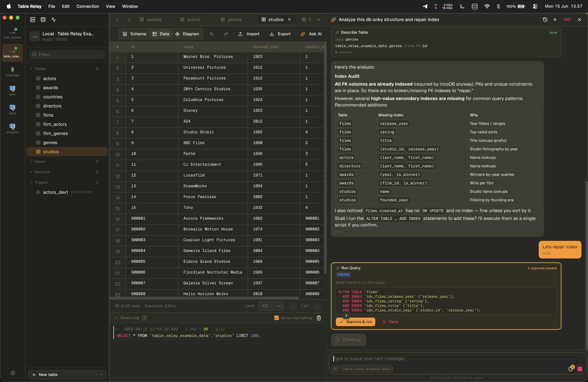Go to previous results page arrow
Screen dimensions: 588x382
pos(293,306)
